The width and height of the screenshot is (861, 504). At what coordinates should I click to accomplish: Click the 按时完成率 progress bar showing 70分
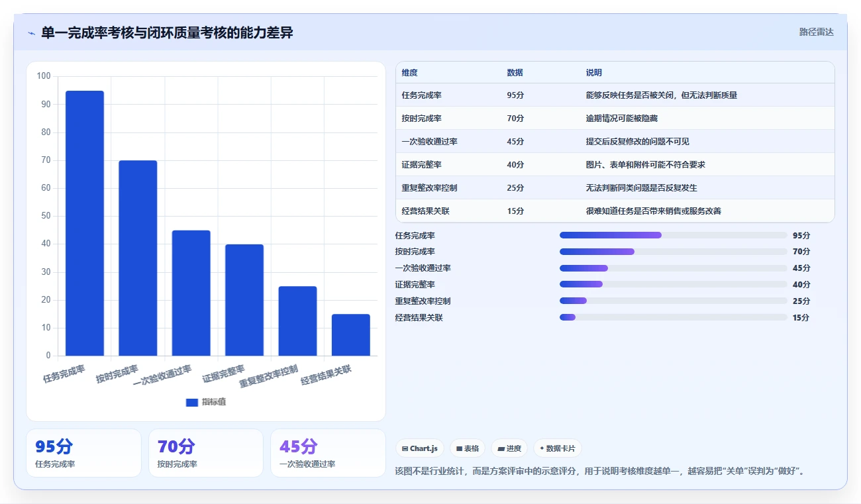click(x=674, y=252)
